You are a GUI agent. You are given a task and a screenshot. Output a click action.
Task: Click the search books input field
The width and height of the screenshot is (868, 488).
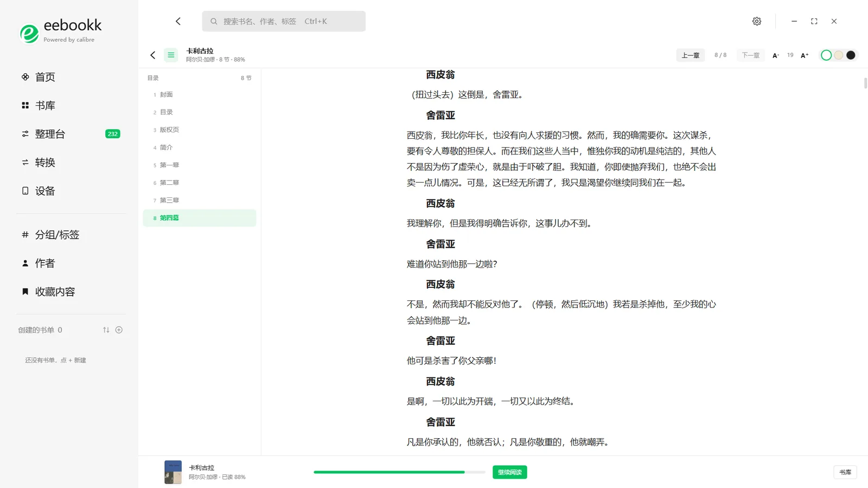pyautogui.click(x=284, y=21)
